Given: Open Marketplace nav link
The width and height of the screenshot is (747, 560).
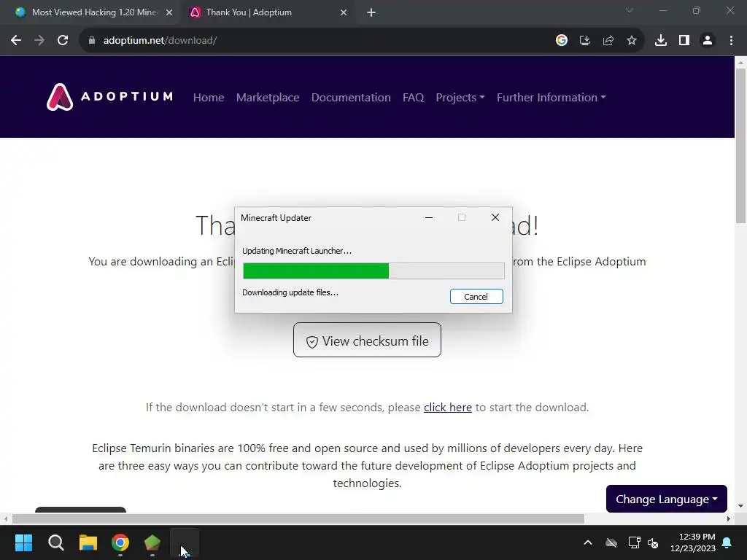Looking at the screenshot, I should [x=268, y=97].
